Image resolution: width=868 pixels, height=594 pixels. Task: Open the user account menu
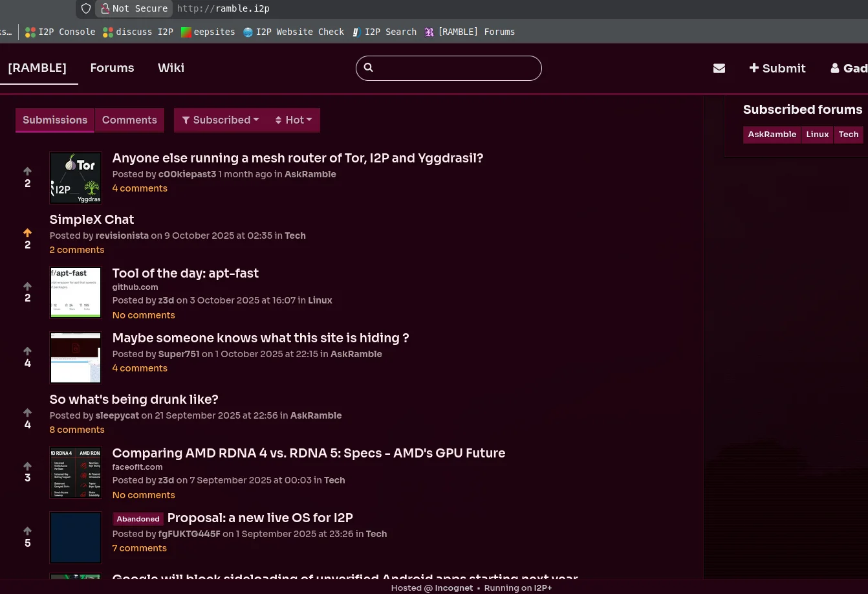coord(849,69)
